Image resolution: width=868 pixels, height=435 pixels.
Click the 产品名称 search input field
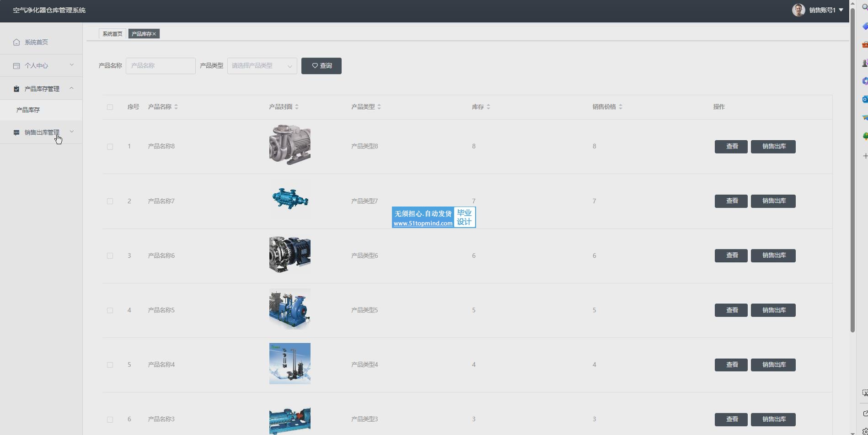click(x=161, y=66)
